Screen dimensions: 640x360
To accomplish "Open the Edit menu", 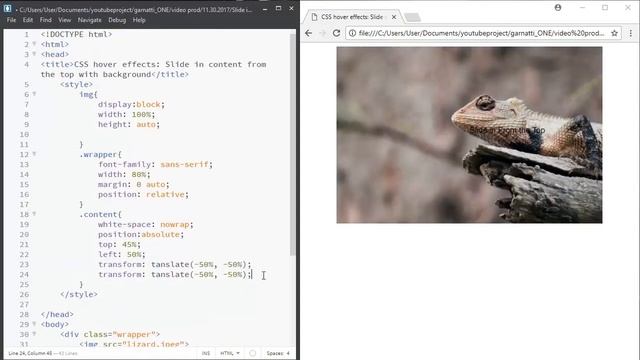I will 28,20.
